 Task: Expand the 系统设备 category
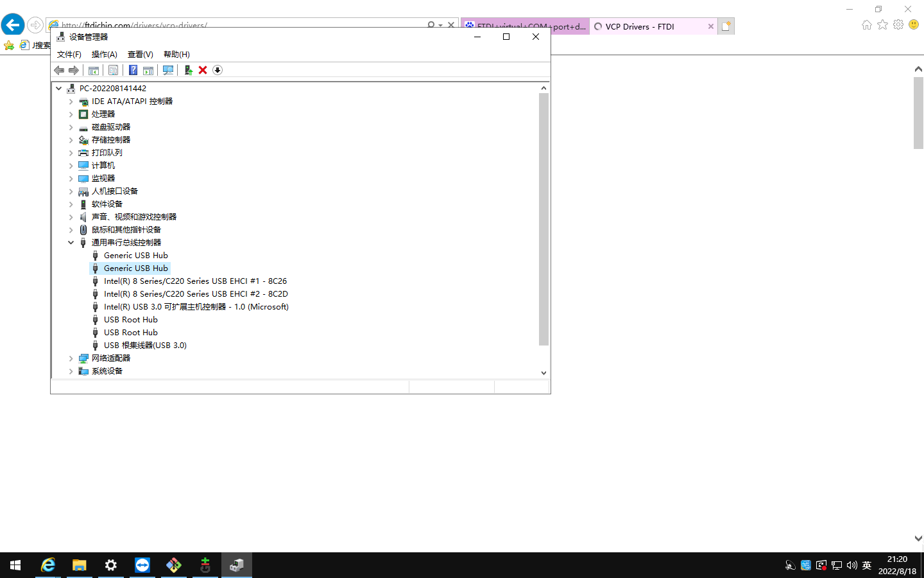71,371
